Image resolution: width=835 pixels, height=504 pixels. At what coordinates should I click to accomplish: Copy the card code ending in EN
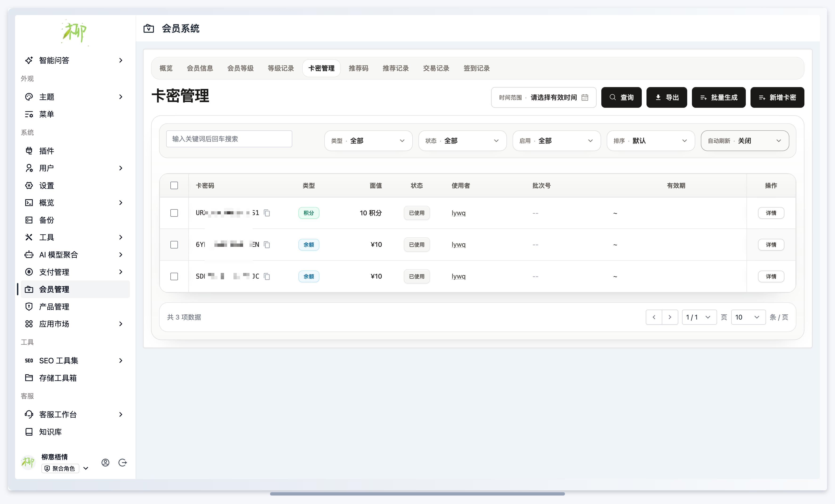(x=267, y=244)
